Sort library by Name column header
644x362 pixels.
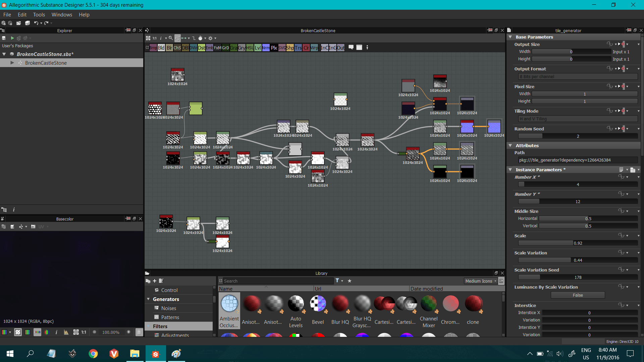(266, 289)
